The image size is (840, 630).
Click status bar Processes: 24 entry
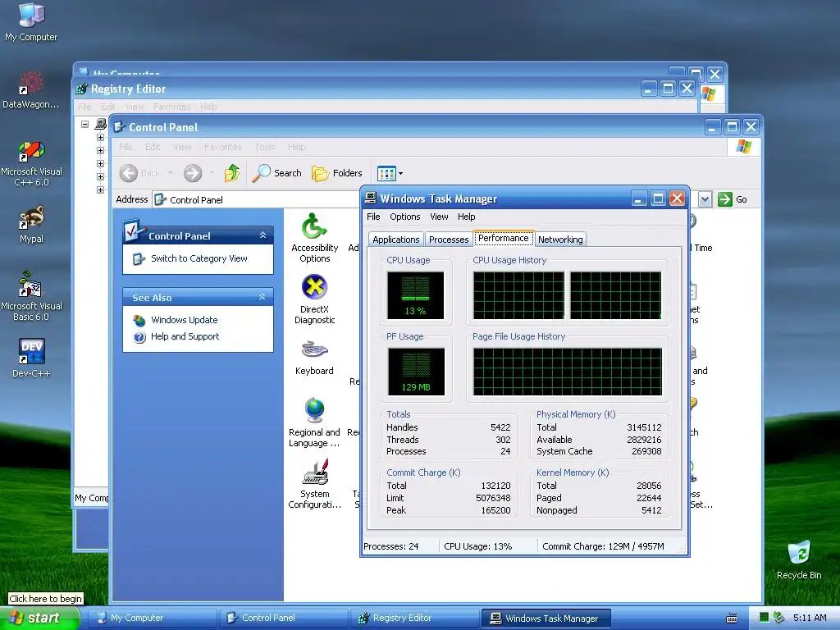[391, 546]
